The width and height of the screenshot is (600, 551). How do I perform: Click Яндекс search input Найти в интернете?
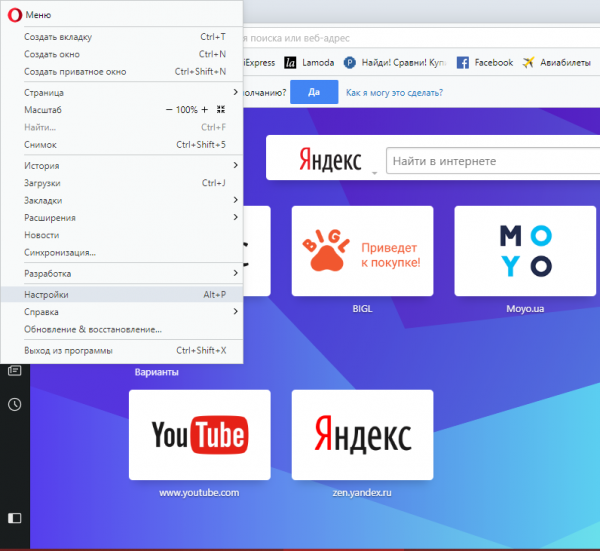click(493, 161)
